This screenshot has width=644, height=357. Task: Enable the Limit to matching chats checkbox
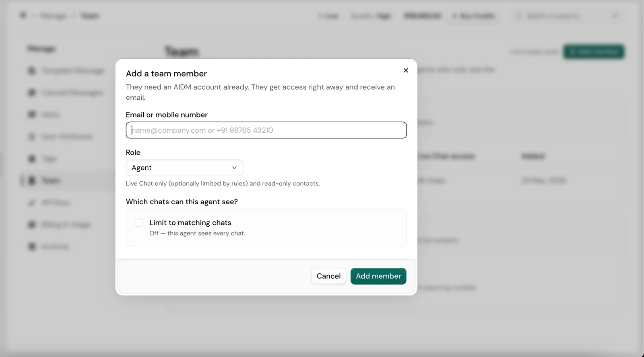coord(139,223)
